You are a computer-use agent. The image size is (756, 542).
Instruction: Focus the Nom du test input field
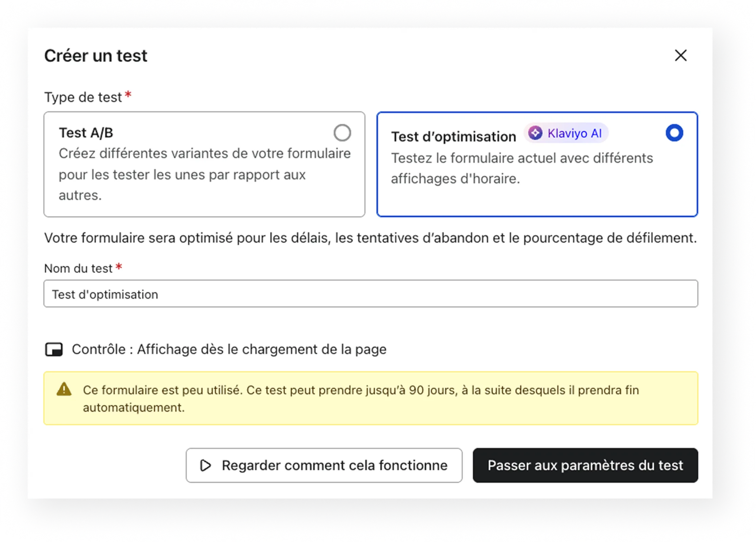click(x=371, y=294)
